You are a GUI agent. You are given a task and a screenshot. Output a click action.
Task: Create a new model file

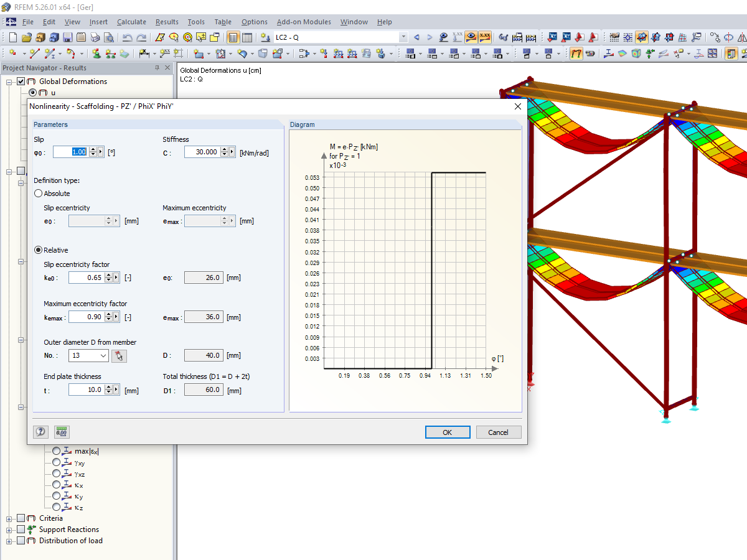click(12, 37)
